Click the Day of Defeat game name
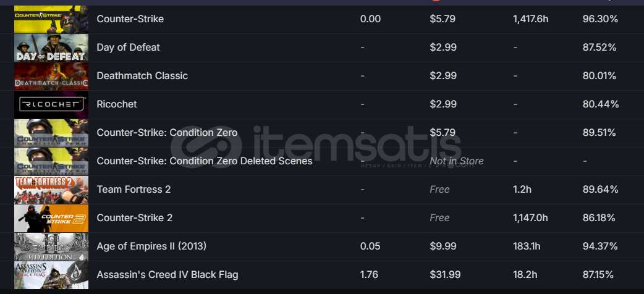The image size is (644, 294). tap(128, 47)
